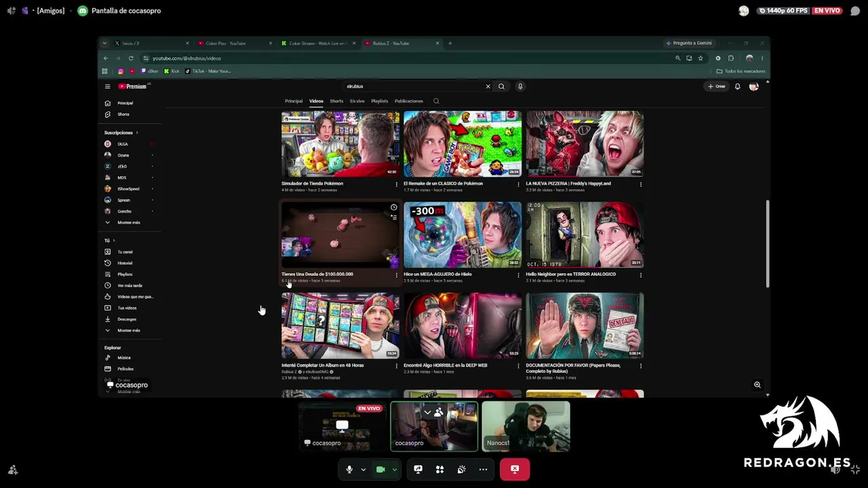Click the zoom magnifier on the stream

tap(757, 385)
